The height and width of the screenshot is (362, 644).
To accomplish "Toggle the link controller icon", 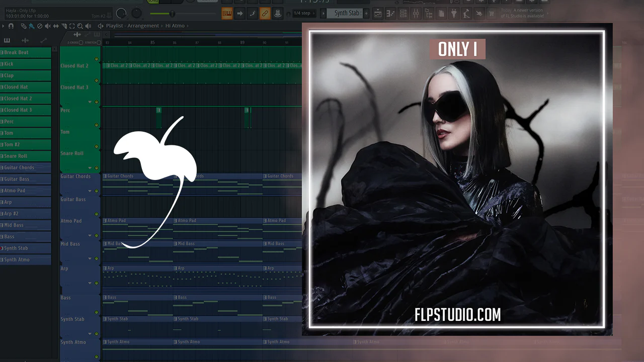I will (265, 14).
